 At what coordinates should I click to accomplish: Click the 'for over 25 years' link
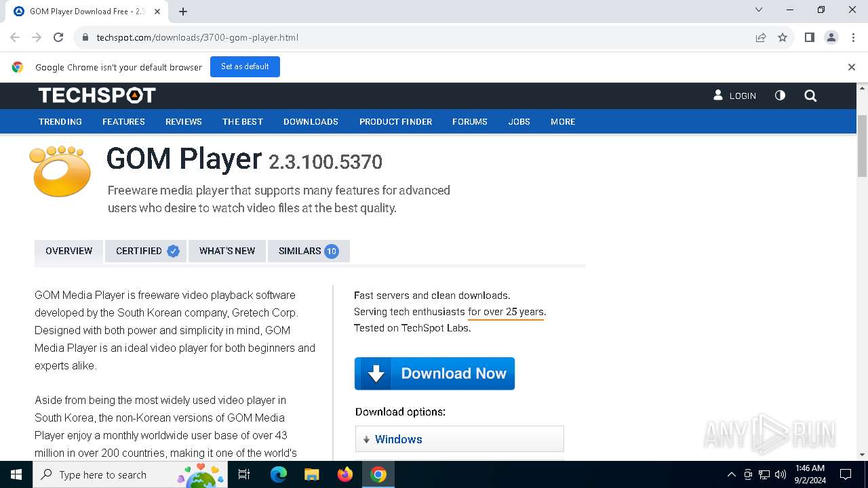(x=506, y=312)
